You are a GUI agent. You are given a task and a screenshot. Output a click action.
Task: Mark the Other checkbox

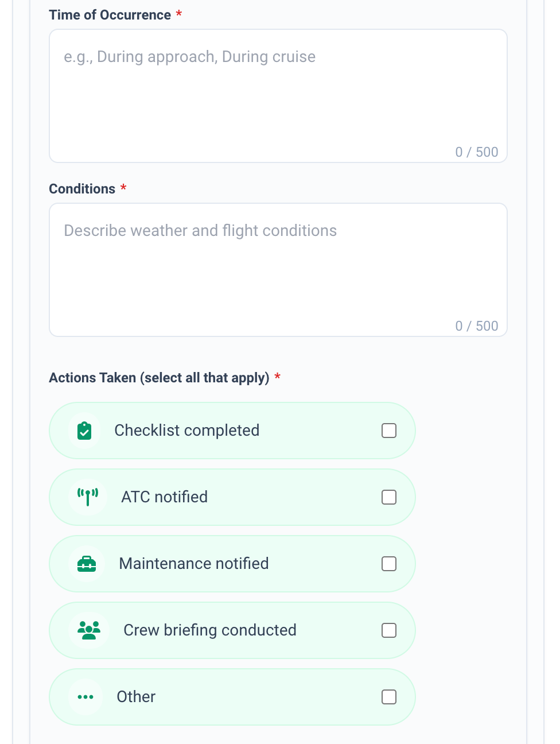coord(389,697)
